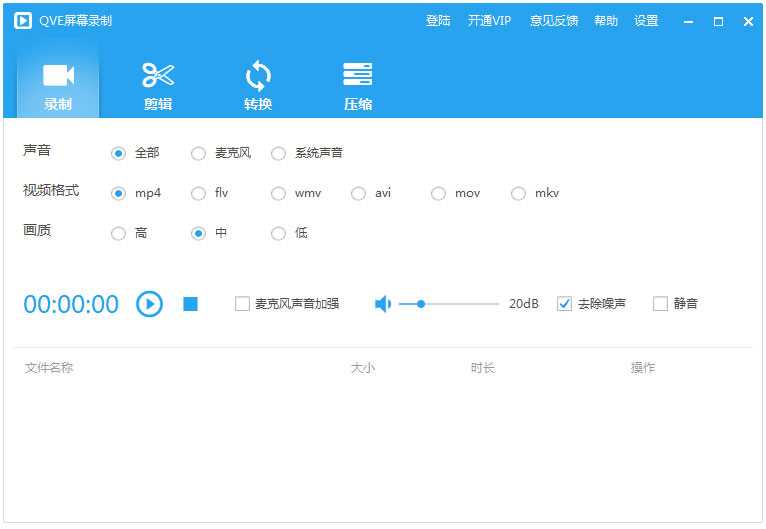This screenshot has width=766, height=529.
Task: Click the 00:00:00 timer display
Action: point(71,304)
